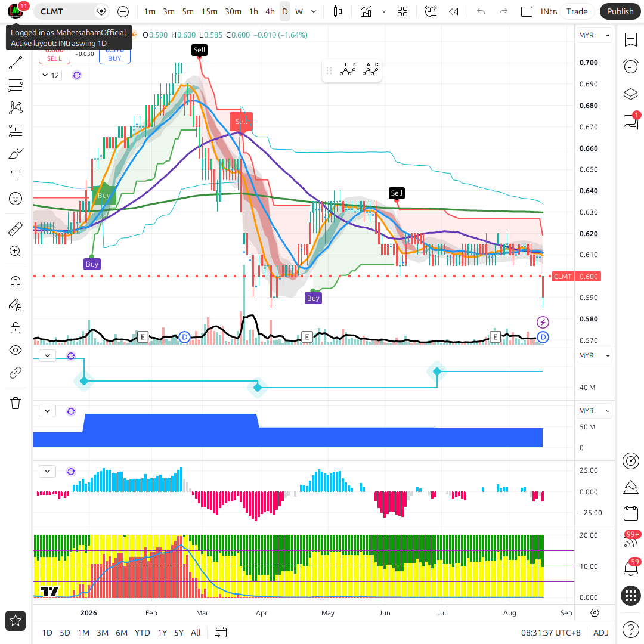Select the Text annotation tool
Viewport: 644px width, 644px height.
click(16, 176)
